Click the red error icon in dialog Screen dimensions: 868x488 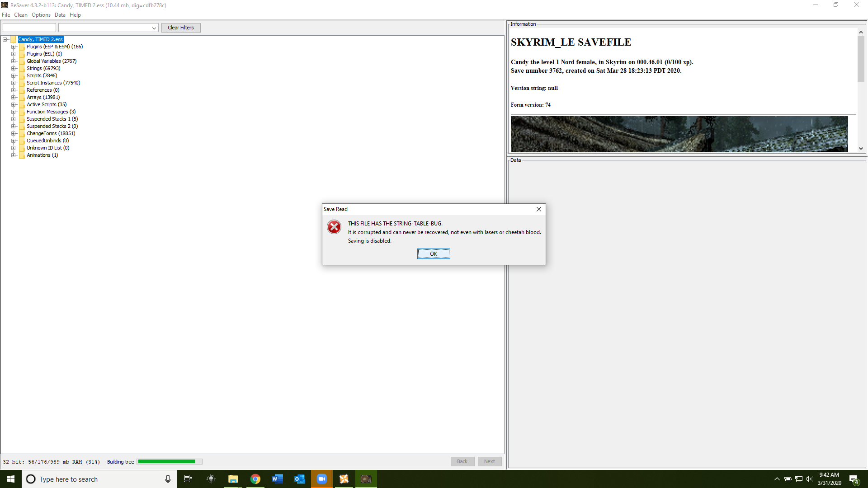(x=334, y=227)
